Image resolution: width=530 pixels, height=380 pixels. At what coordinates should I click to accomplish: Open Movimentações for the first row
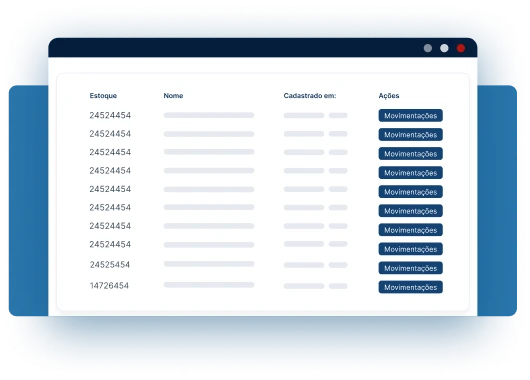410,116
